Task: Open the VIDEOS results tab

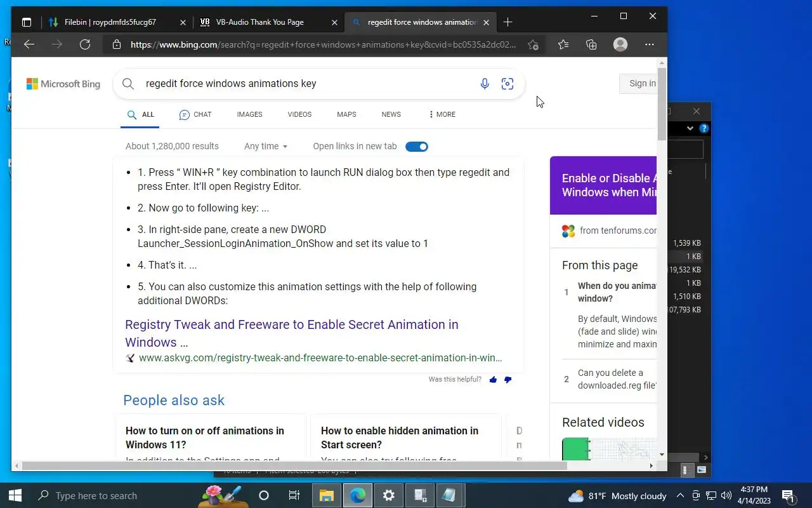Action: (299, 114)
